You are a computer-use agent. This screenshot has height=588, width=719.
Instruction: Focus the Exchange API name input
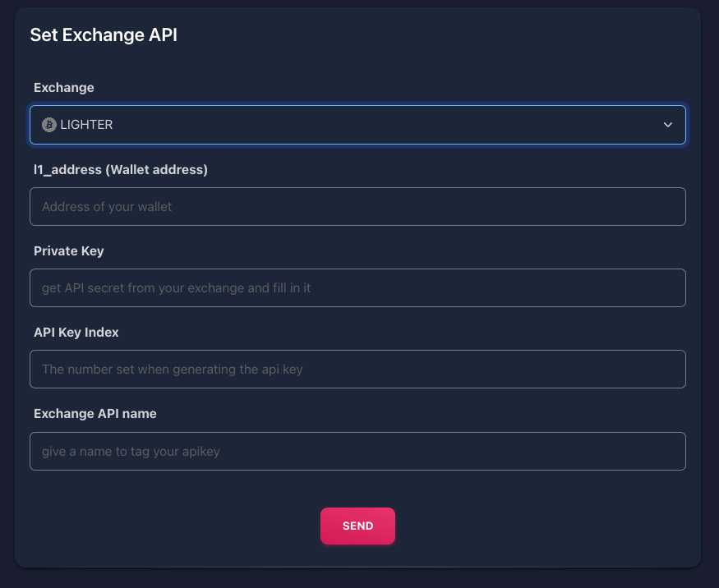[357, 451]
